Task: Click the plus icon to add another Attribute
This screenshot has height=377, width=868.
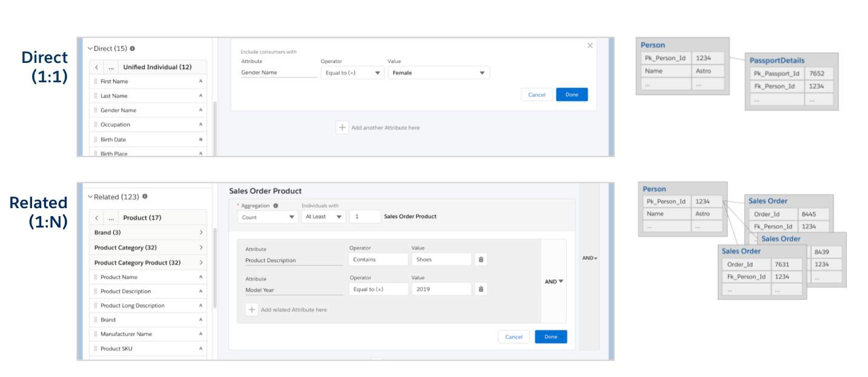Action: click(342, 128)
